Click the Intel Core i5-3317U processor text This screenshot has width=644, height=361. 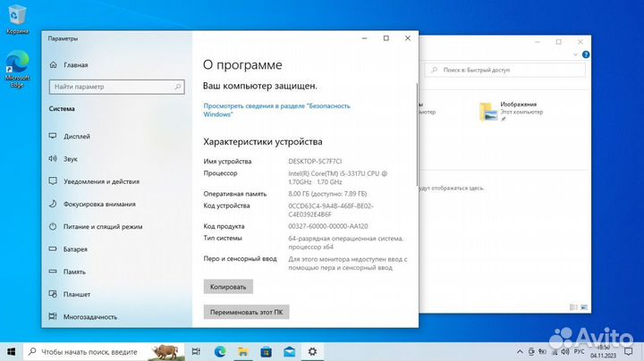pos(337,178)
